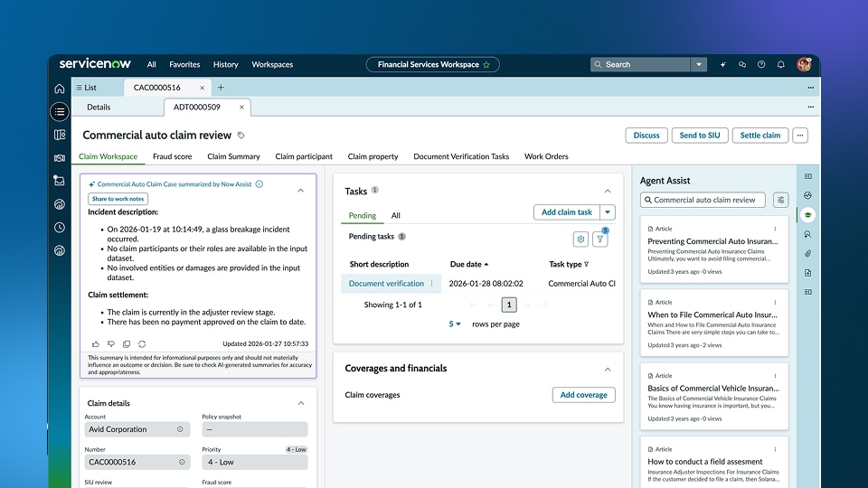Click the tag icon beside claim title
The width and height of the screenshot is (868, 488).
tap(241, 136)
